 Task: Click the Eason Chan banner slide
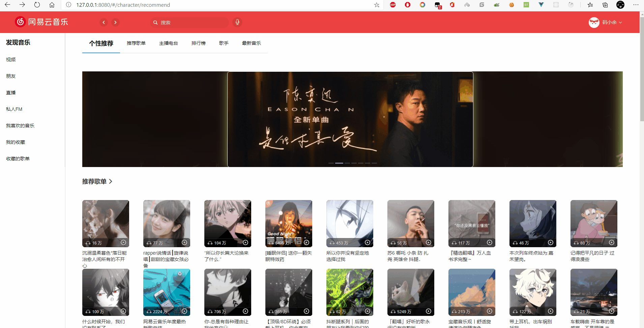350,119
